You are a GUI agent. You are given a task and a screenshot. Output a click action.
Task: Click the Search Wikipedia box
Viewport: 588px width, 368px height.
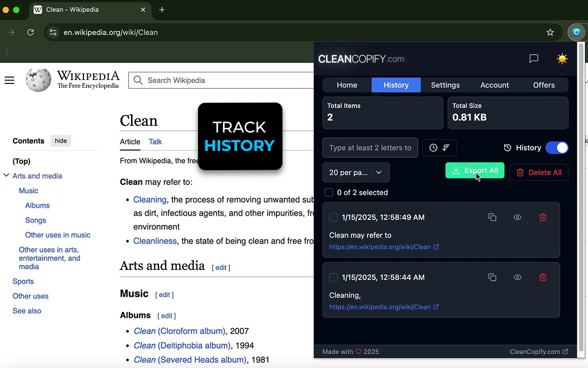pyautogui.click(x=221, y=80)
